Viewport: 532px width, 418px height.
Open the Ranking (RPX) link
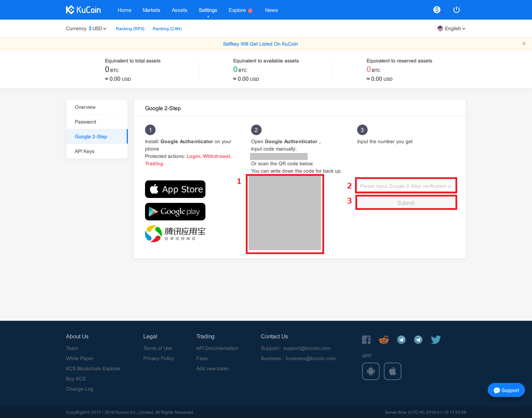click(130, 29)
